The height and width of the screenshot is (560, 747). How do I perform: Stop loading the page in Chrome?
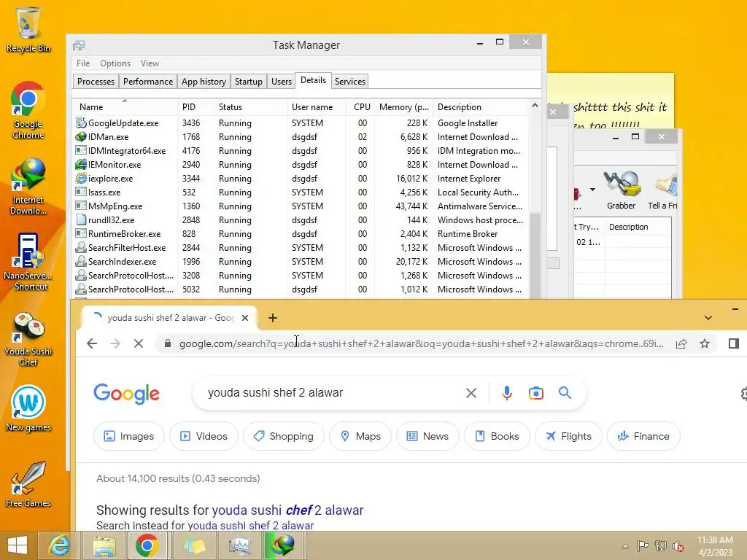[139, 343]
